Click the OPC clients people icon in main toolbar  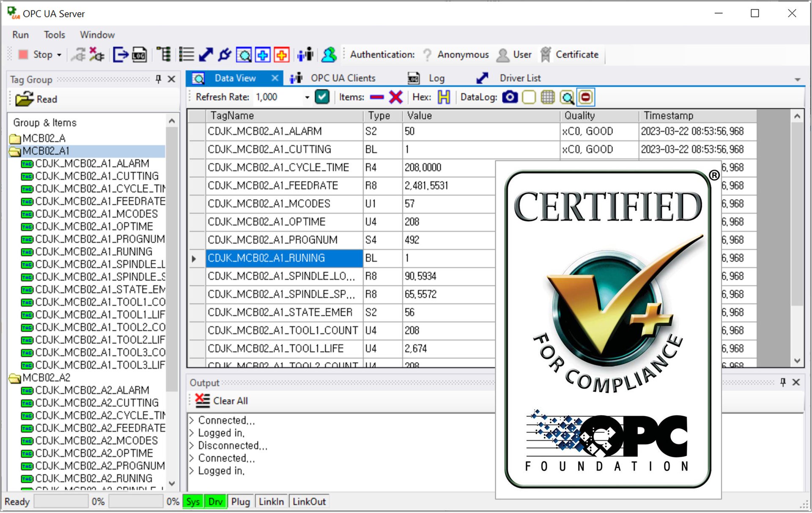click(x=305, y=55)
